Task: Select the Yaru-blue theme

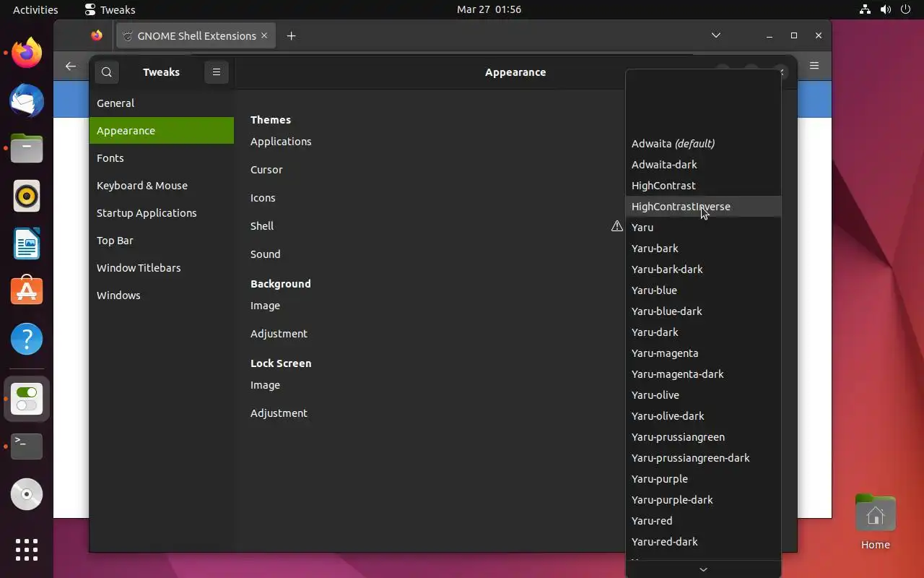Action: click(703, 290)
